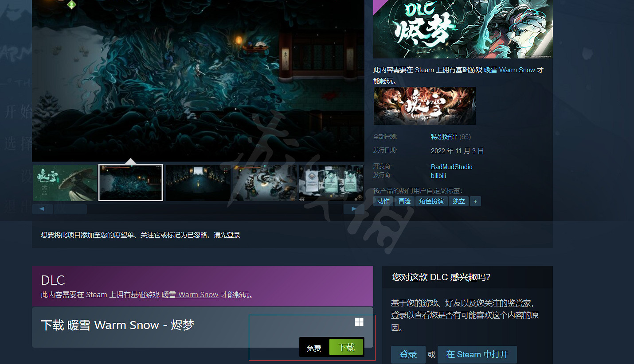634x364 pixels.
Task: Select the fourth snowy combat thumbnail
Action: point(264,183)
